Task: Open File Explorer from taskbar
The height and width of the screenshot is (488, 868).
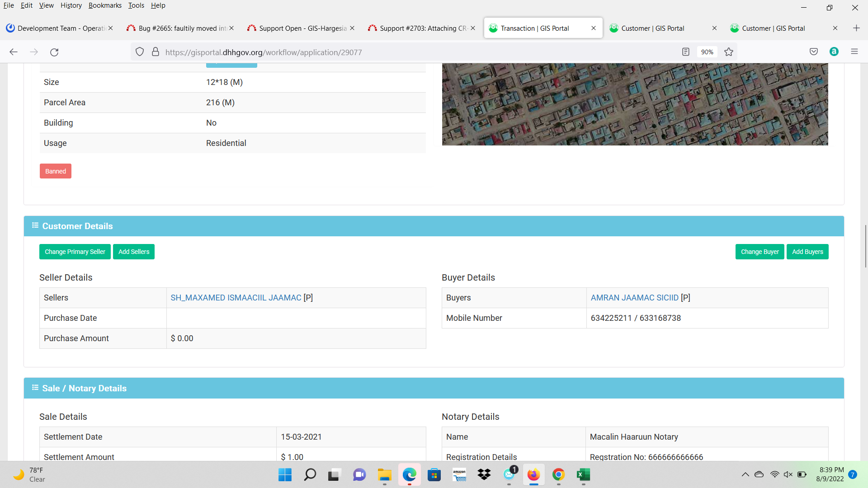Action: coord(384,475)
